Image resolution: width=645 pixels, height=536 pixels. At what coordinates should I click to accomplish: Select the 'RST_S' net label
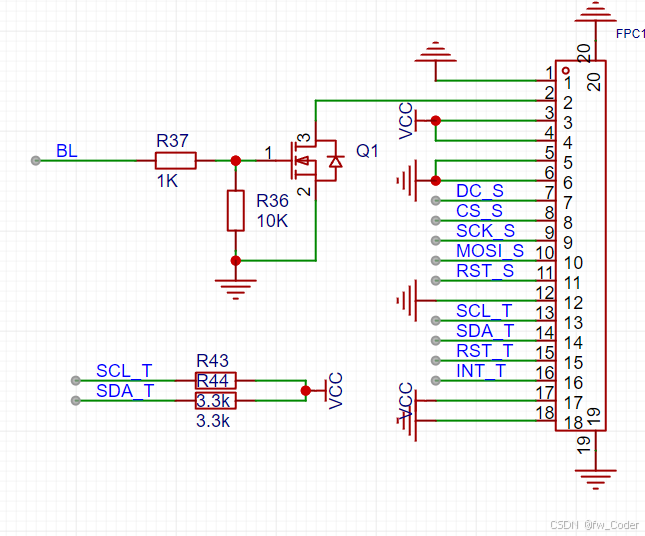[485, 271]
